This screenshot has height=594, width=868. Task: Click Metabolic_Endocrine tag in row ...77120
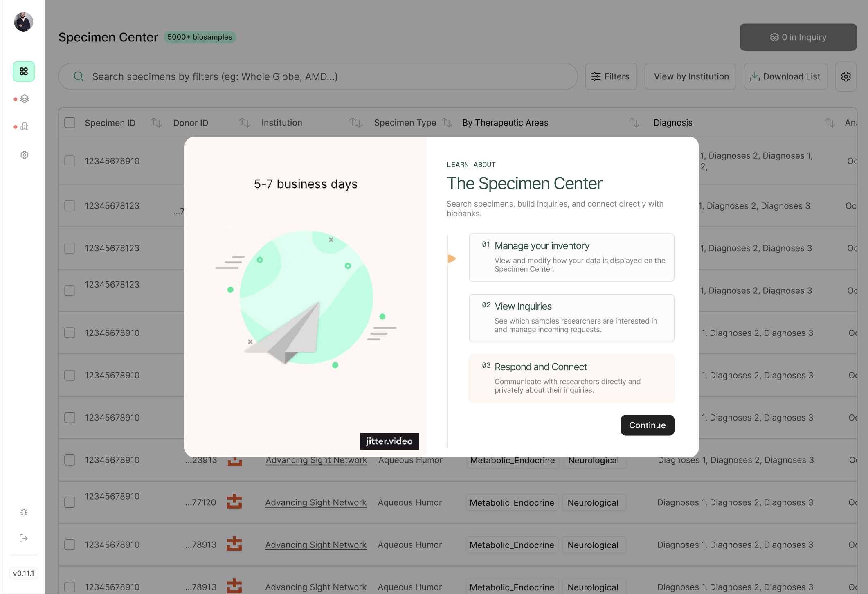click(x=512, y=502)
